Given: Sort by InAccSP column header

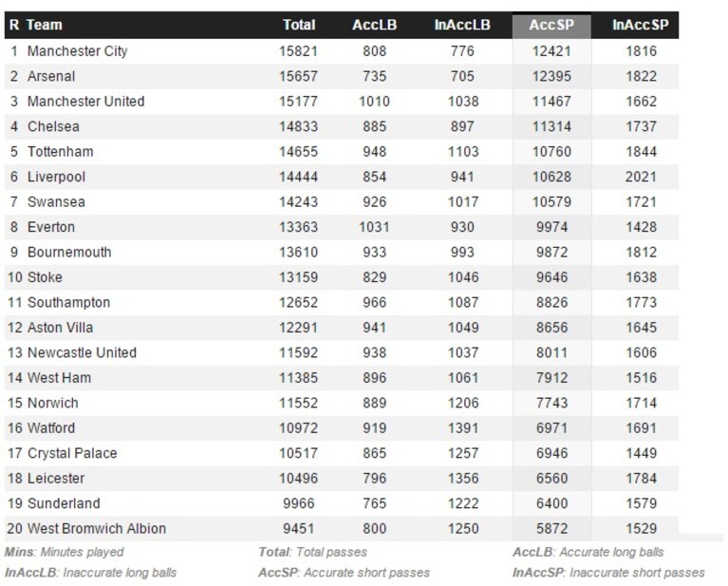Looking at the screenshot, I should tap(641, 25).
